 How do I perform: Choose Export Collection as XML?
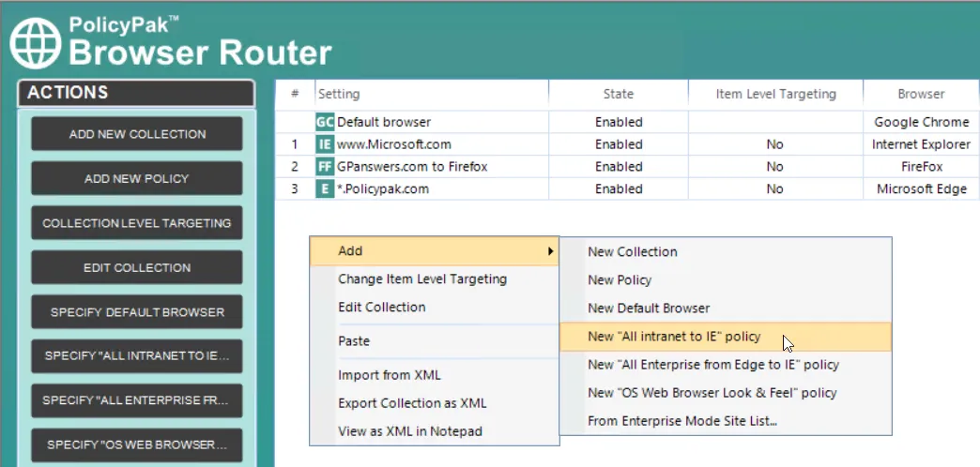(x=435, y=403)
